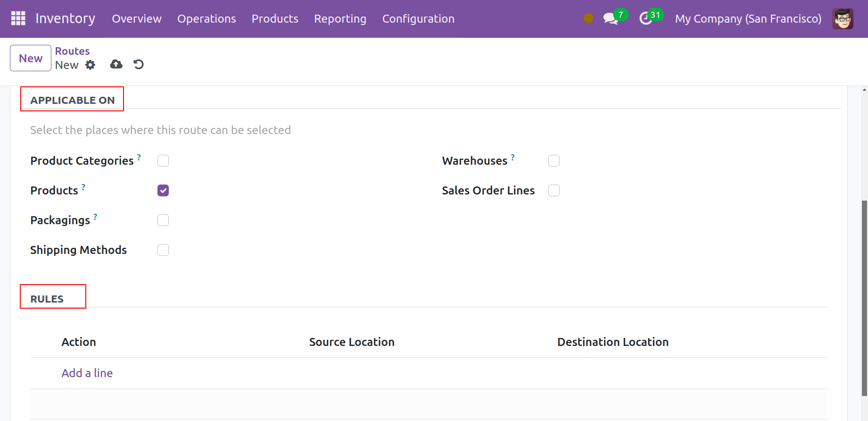The height and width of the screenshot is (421, 868).
Task: Open the activities clock icon
Action: pyautogui.click(x=645, y=19)
